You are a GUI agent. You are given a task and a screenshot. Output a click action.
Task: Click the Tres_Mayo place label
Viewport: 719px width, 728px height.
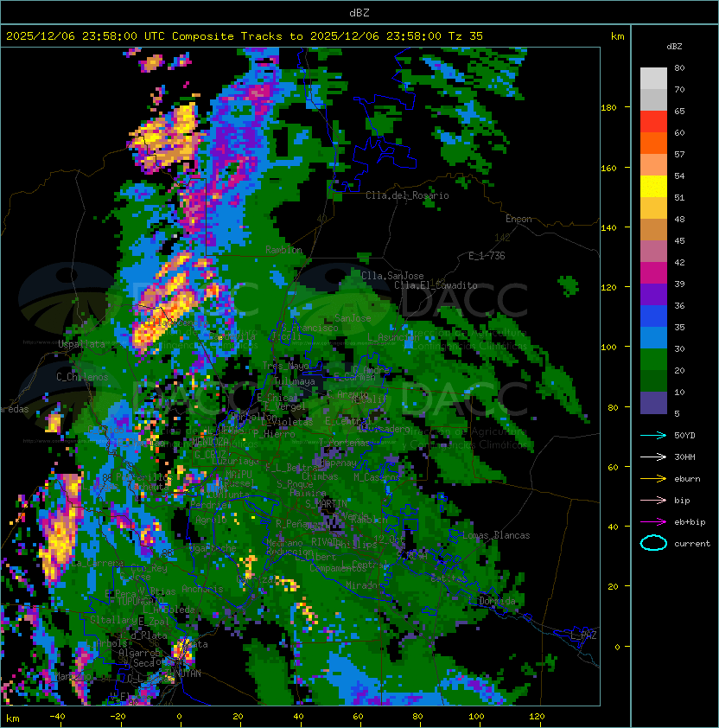click(x=285, y=366)
